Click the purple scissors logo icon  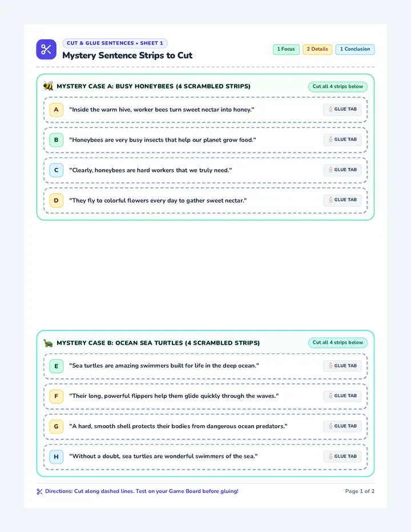point(46,49)
